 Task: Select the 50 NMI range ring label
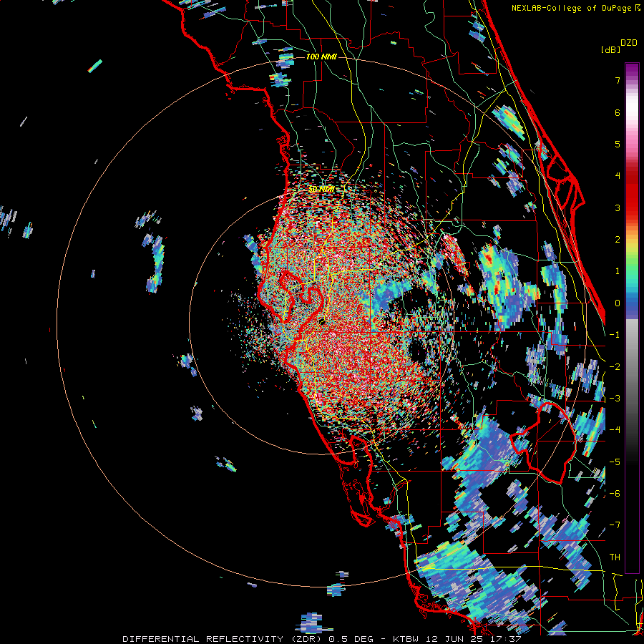point(321,190)
